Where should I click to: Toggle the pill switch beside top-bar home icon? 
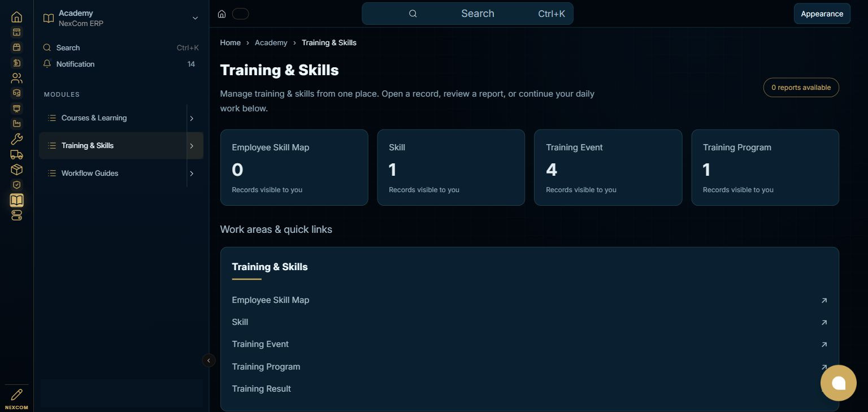[240, 14]
